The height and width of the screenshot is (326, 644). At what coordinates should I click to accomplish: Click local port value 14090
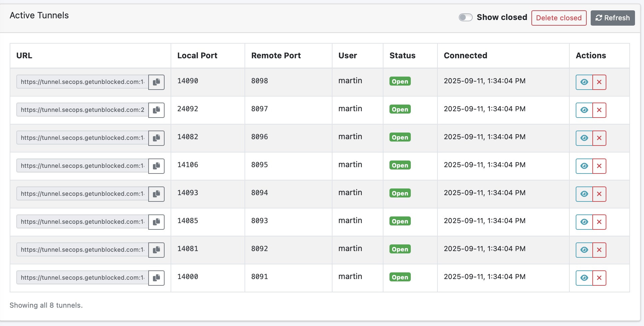(x=188, y=81)
